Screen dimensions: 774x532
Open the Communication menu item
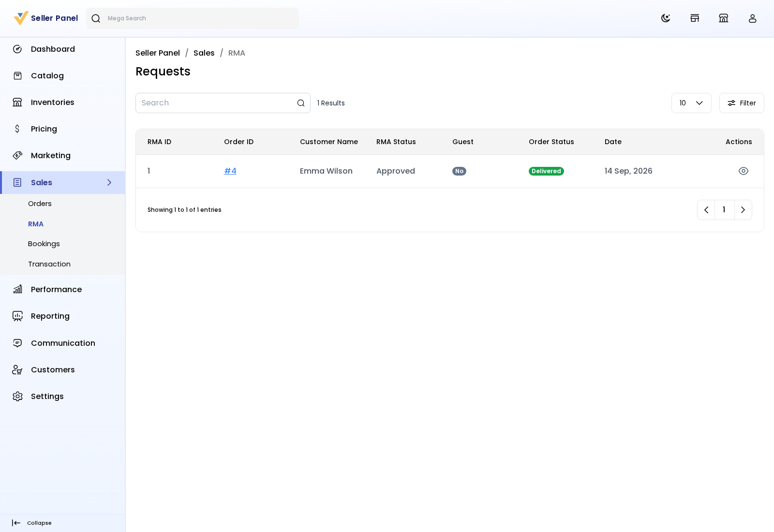[62, 343]
